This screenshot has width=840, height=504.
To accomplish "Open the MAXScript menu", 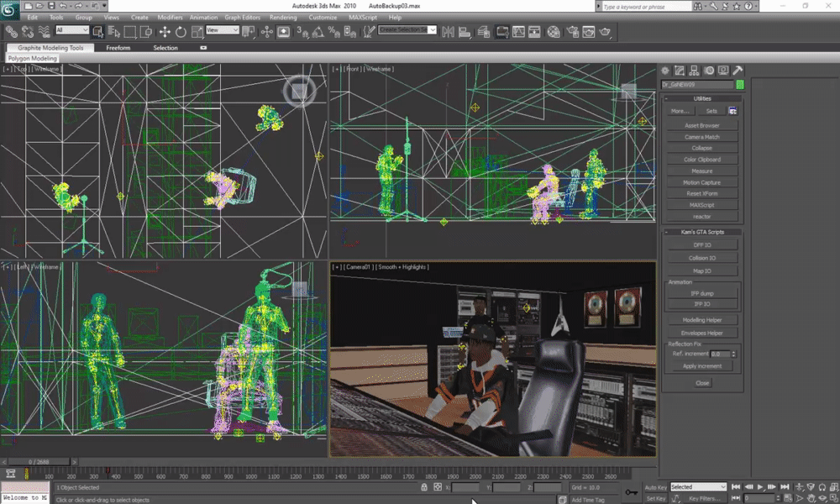I will [363, 17].
